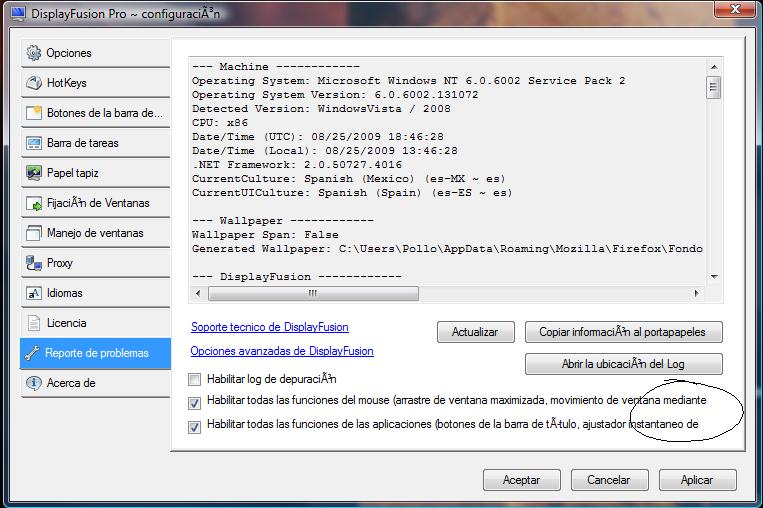Click Abrir la ubicación del Log button
This screenshot has height=508, width=763.
(x=623, y=363)
